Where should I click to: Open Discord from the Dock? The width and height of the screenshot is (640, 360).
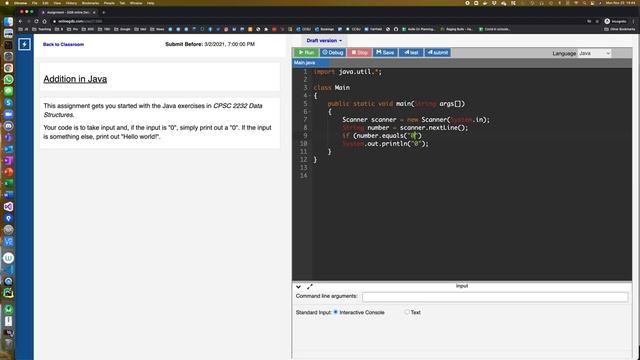8,126
